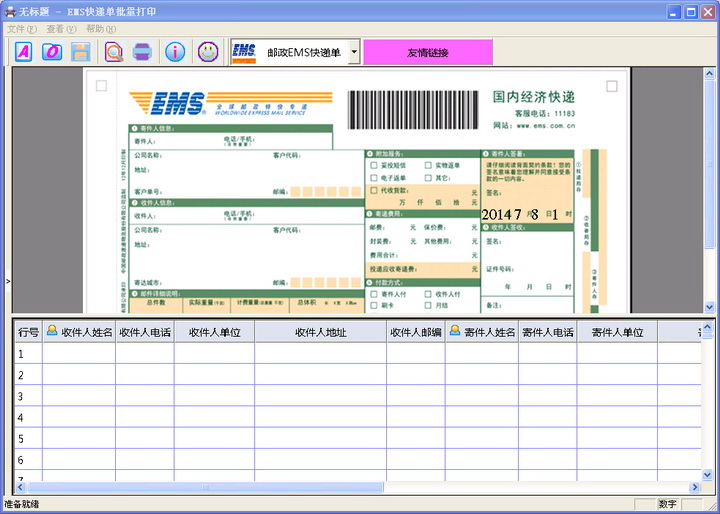This screenshot has height=514, width=720.
Task: Tick the 实物返单 checkbox
Action: [428, 165]
